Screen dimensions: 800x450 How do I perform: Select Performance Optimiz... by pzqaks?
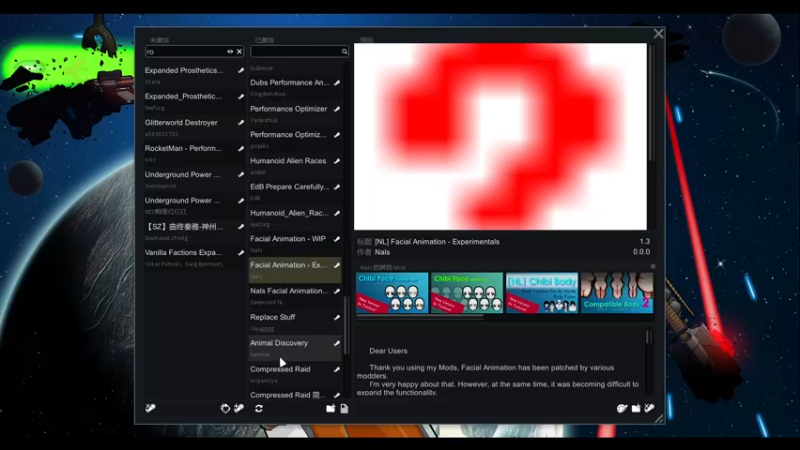(295, 139)
